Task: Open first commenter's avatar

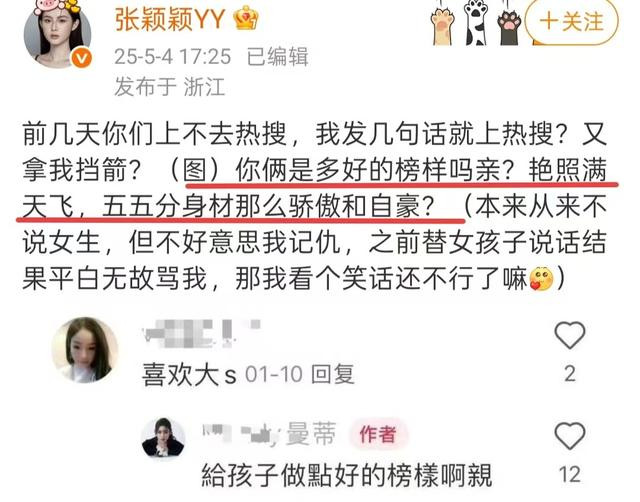Action: (x=85, y=350)
